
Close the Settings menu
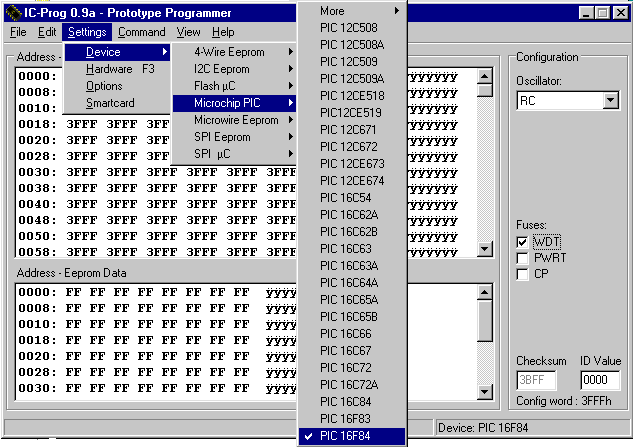point(87,32)
